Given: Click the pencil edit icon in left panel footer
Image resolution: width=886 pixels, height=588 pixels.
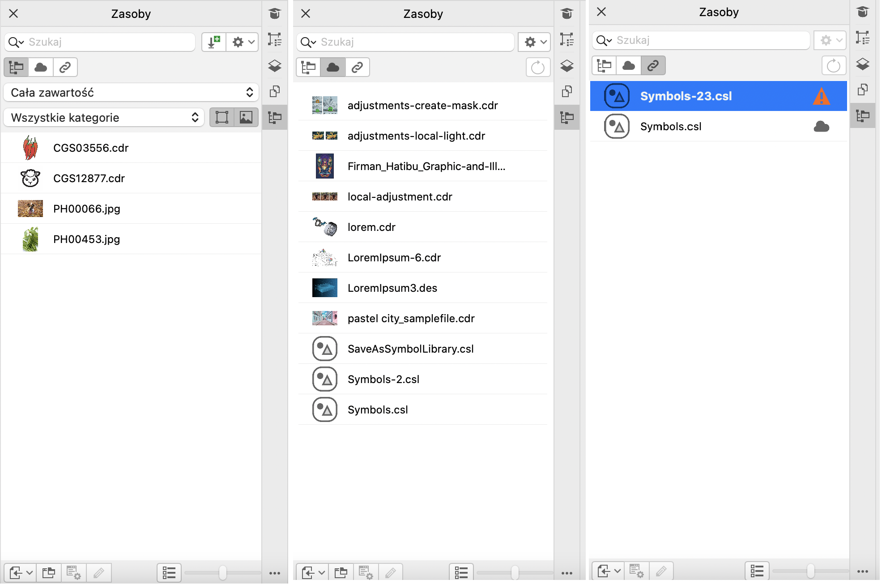Looking at the screenshot, I should tap(99, 572).
